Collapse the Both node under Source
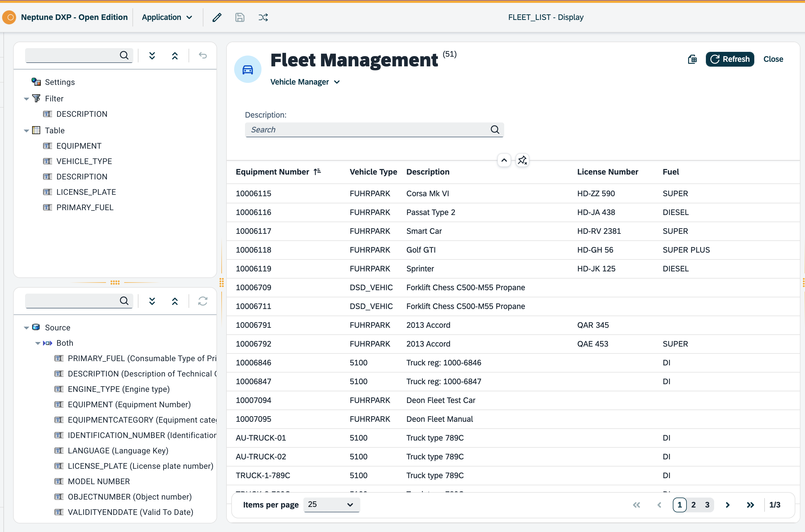 coord(37,343)
